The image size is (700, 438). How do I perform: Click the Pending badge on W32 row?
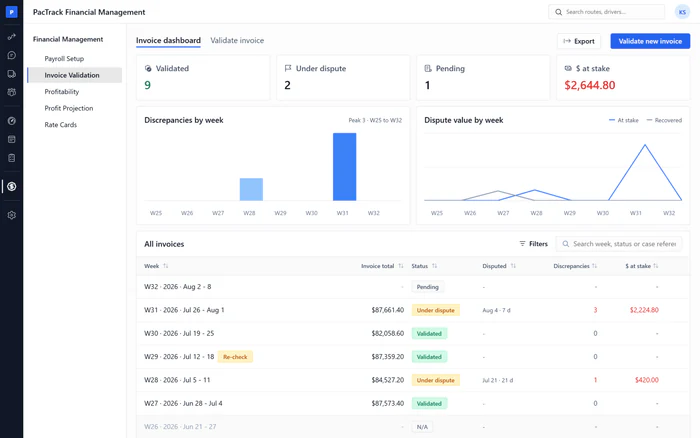[x=427, y=287]
